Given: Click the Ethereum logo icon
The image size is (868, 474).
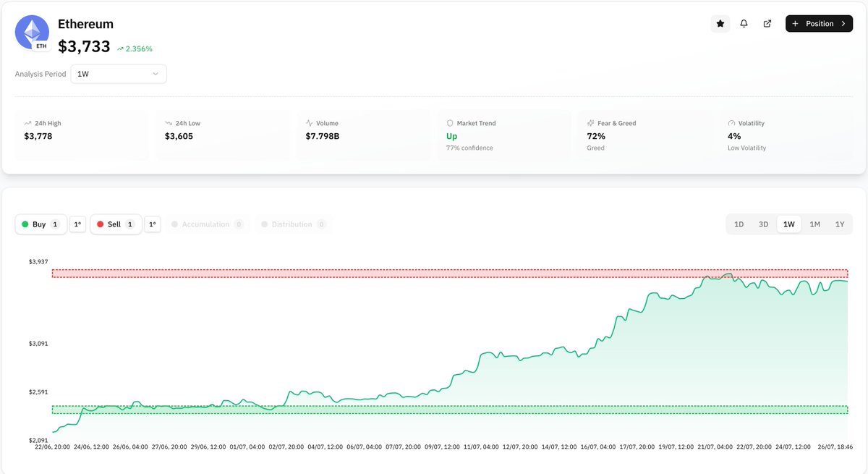Looking at the screenshot, I should pos(33,33).
